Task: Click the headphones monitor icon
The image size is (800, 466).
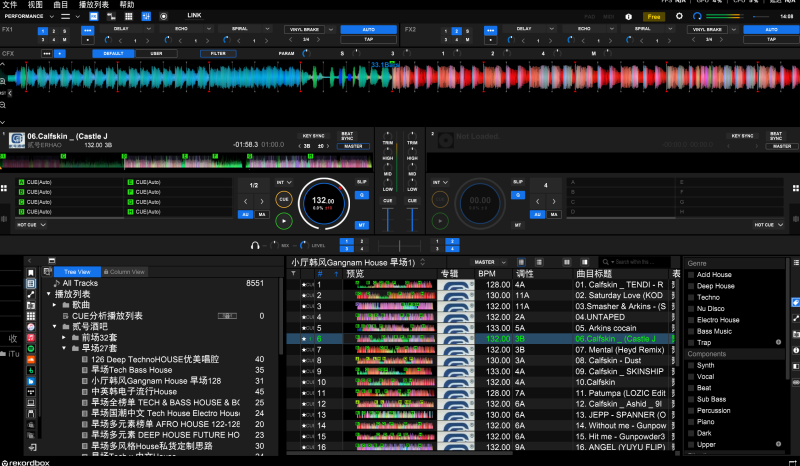Action: (x=256, y=245)
